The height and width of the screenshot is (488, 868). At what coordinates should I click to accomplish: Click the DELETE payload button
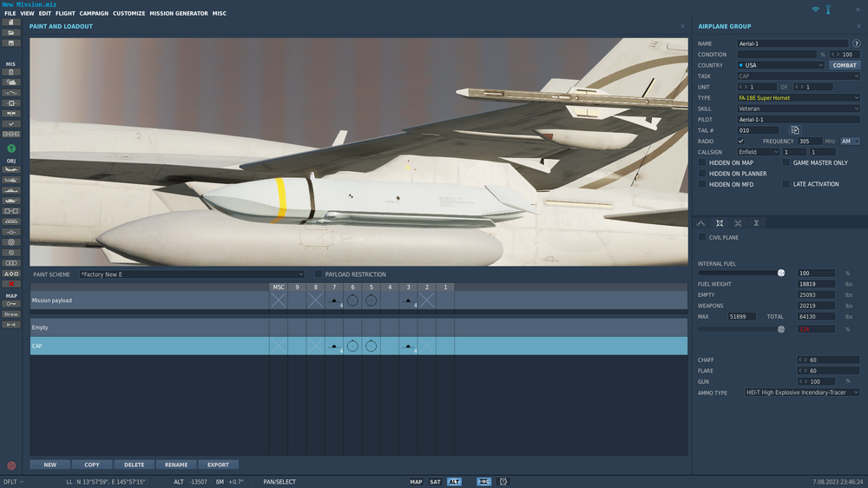tap(134, 465)
